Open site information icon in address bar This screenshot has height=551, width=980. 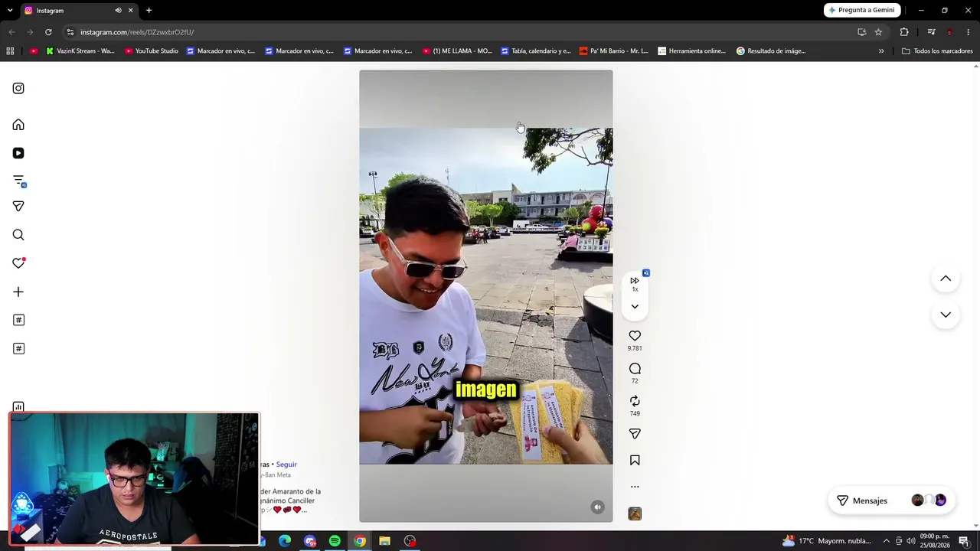tap(70, 32)
